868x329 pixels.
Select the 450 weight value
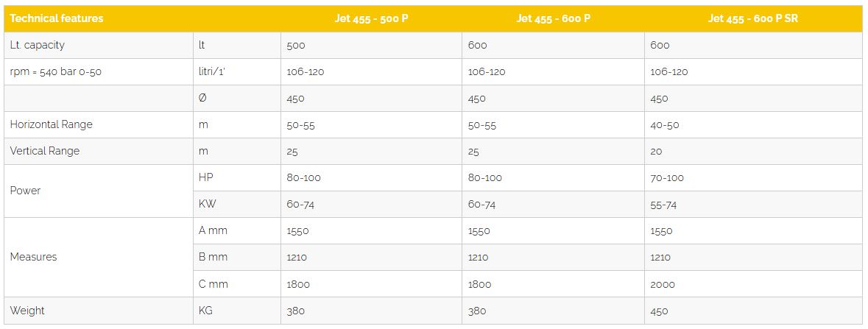point(659,311)
